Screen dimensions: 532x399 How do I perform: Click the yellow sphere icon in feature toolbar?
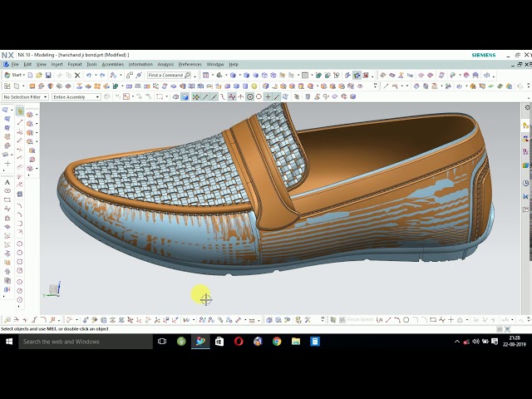[254, 86]
